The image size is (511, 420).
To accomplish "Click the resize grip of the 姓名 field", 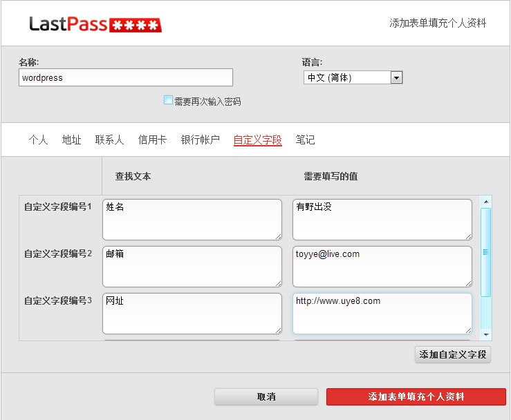I will tap(278, 237).
